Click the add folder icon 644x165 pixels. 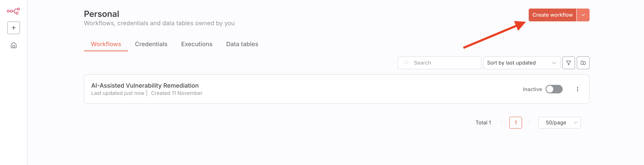pyautogui.click(x=583, y=63)
